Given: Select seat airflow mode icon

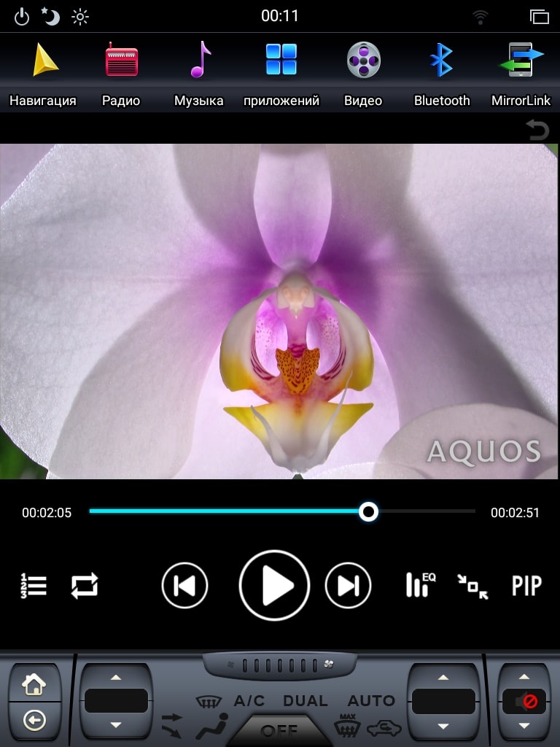Looking at the screenshot, I should point(213,727).
